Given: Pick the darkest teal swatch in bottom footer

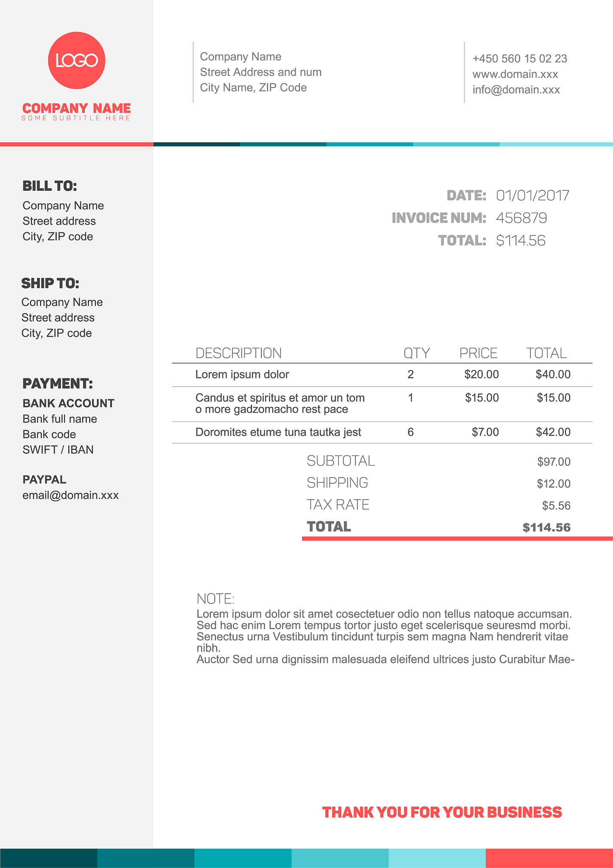Looking at the screenshot, I should click(x=48, y=858).
